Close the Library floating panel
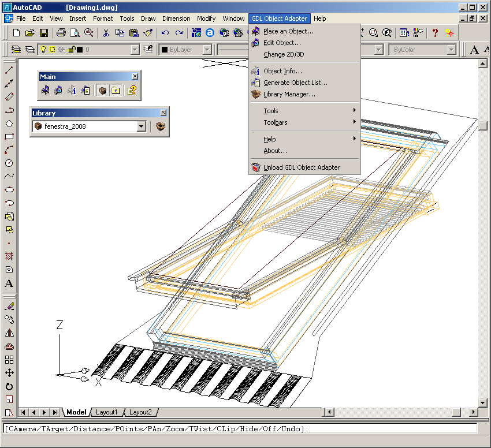 (163, 113)
